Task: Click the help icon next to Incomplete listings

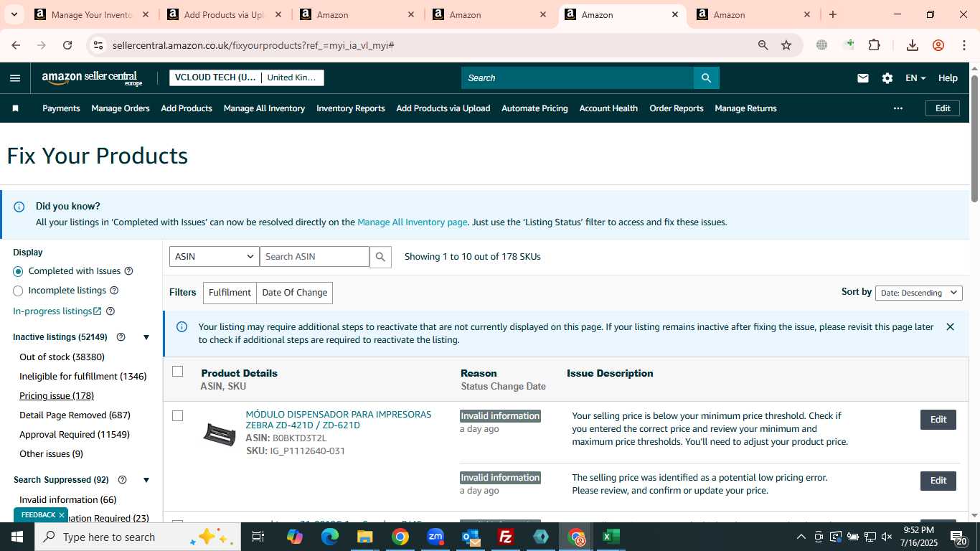Action: pos(114,291)
